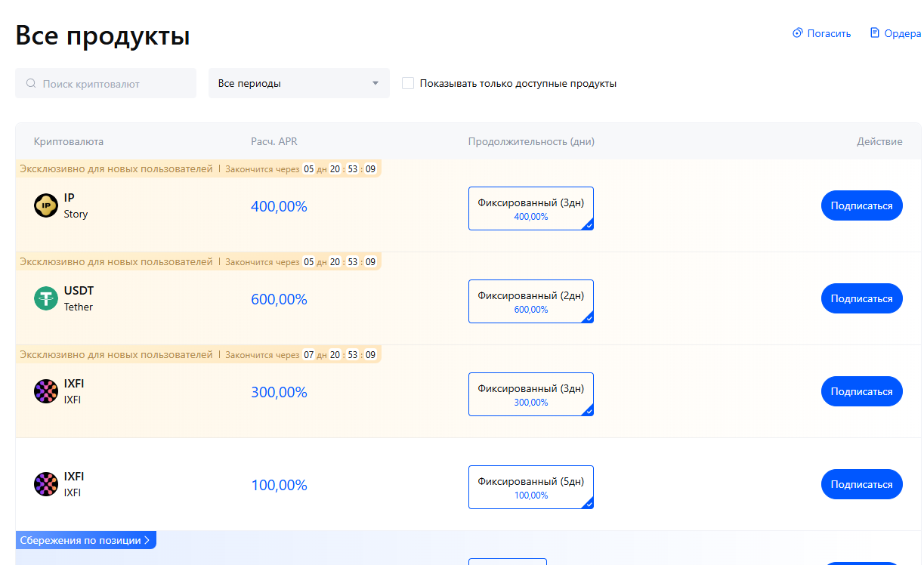Open the Все периоды dropdown

click(x=299, y=83)
